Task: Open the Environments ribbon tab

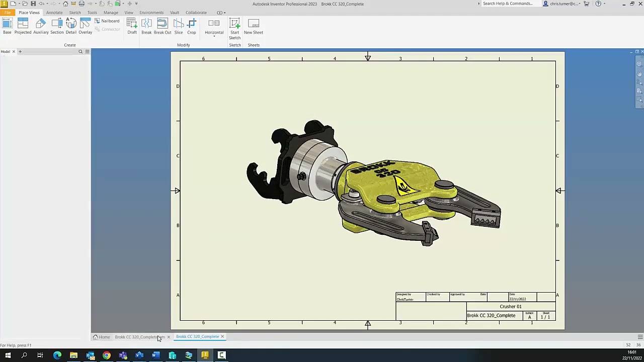Action: (x=151, y=13)
